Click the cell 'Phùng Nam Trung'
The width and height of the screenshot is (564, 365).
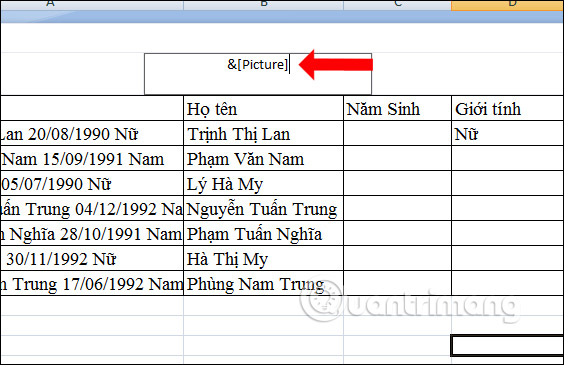click(264, 283)
